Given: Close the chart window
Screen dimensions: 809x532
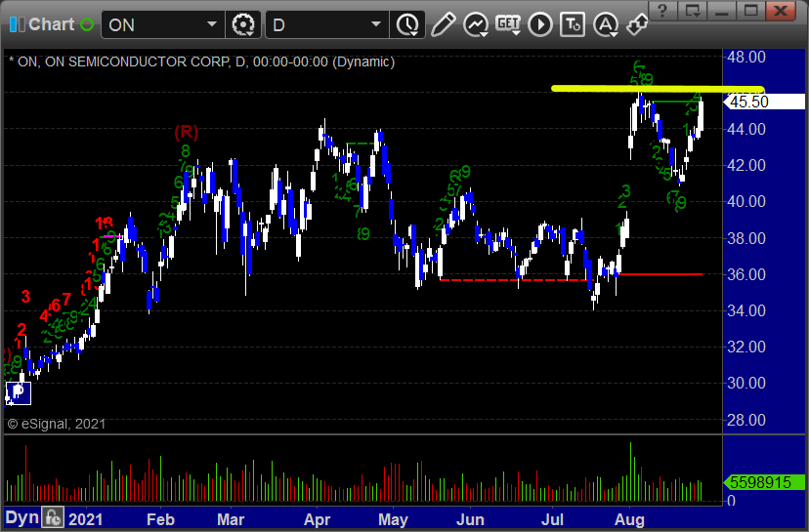Looking at the screenshot, I should [781, 11].
